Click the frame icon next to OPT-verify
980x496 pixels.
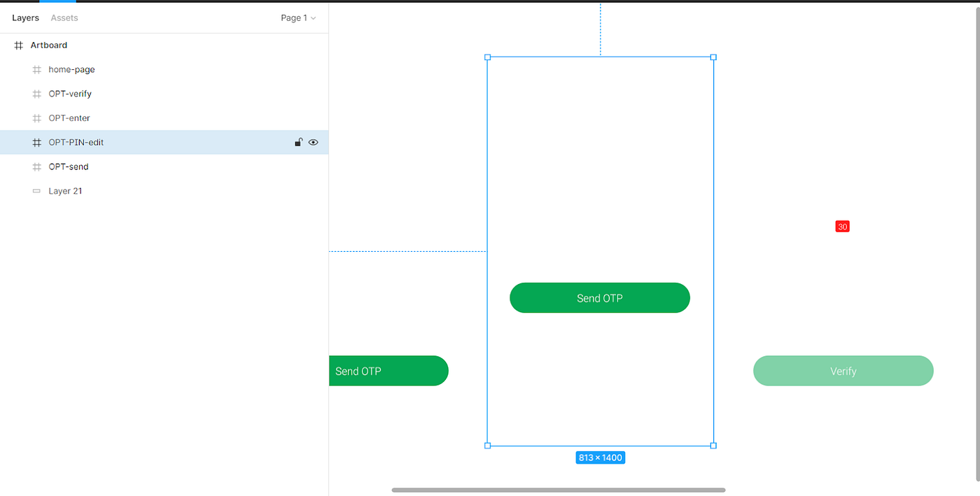[x=36, y=93]
